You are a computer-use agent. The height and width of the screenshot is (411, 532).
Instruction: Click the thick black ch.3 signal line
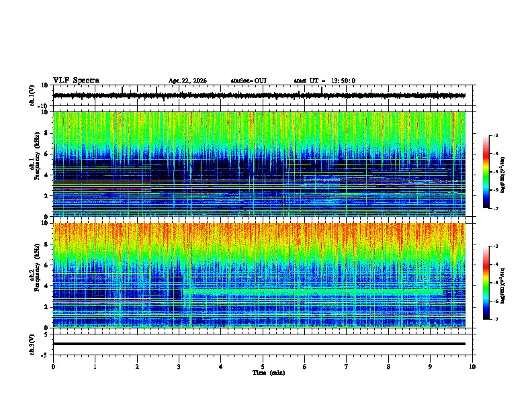click(259, 344)
